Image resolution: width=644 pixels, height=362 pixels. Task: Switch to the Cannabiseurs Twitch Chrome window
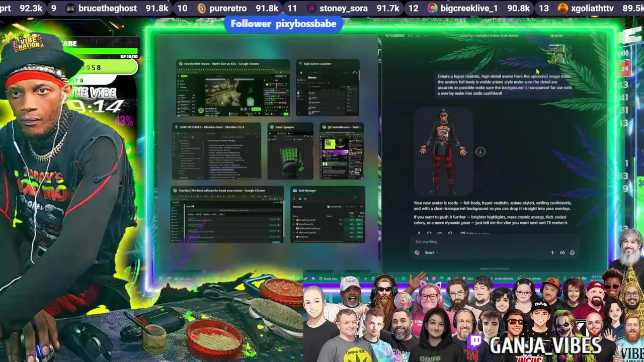coord(342,151)
